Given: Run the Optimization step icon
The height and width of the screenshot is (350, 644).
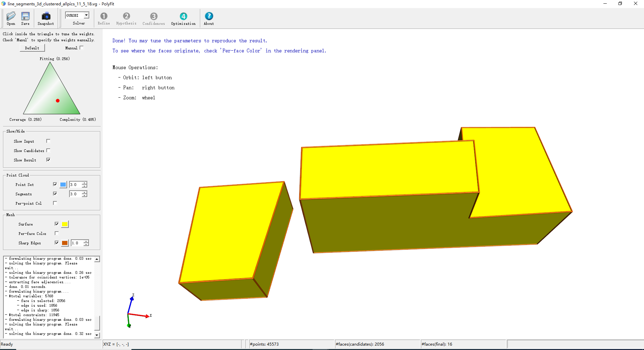Looking at the screenshot, I should click(183, 16).
